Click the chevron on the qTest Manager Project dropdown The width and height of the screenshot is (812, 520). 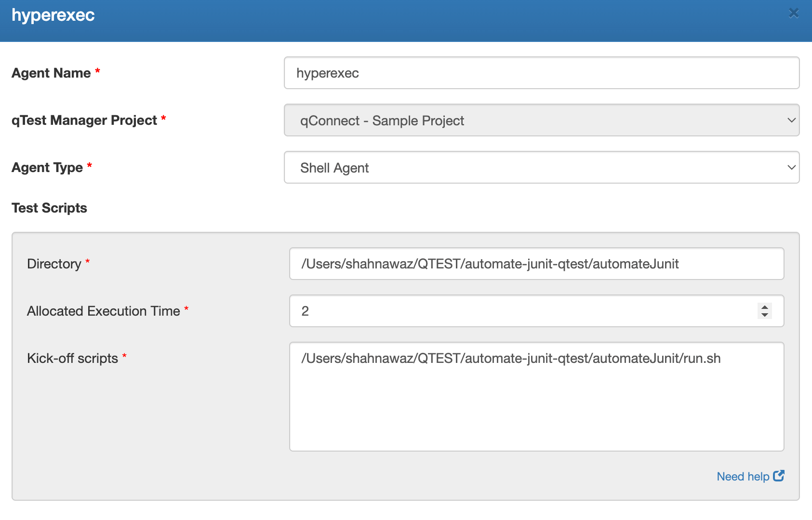click(x=792, y=120)
